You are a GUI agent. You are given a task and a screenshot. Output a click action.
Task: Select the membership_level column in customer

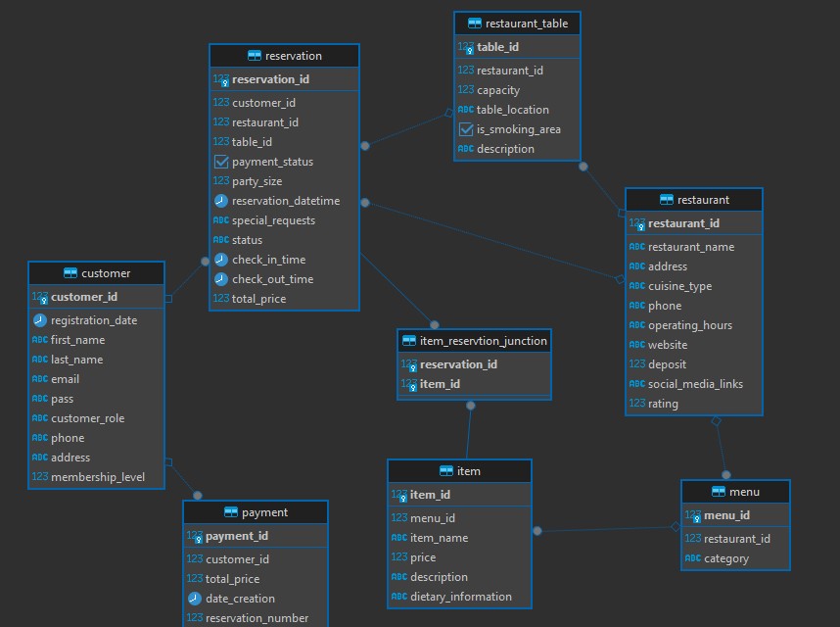coord(97,477)
